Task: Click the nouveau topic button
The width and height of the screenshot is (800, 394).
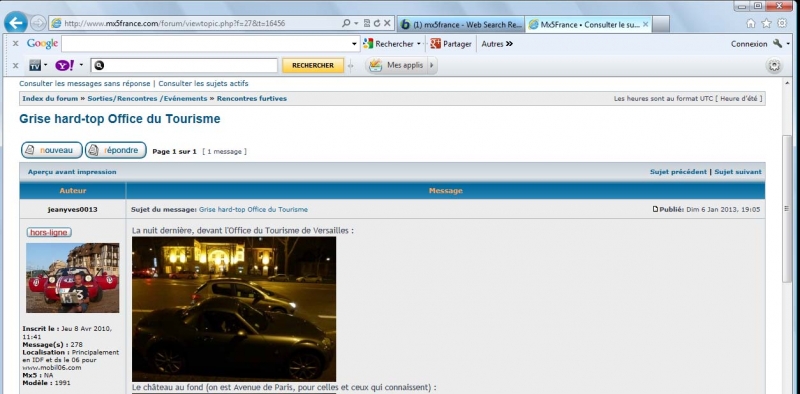Action: click(52, 150)
